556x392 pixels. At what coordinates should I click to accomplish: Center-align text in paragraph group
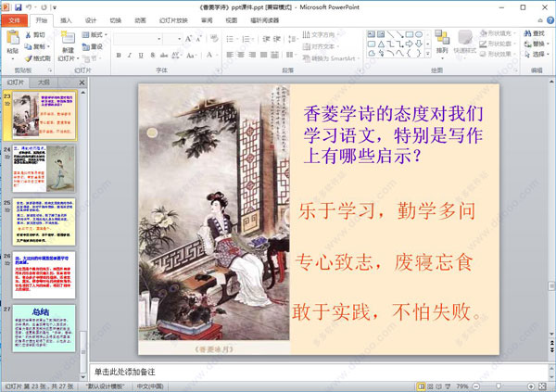(241, 55)
